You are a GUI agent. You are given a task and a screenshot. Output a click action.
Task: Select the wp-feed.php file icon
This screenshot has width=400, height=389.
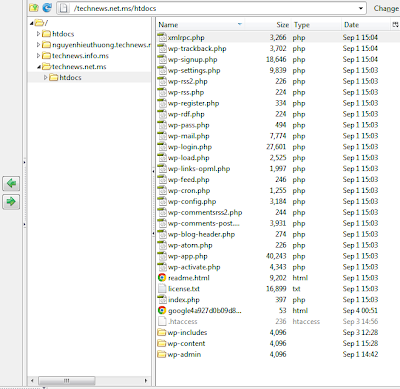[x=162, y=179]
